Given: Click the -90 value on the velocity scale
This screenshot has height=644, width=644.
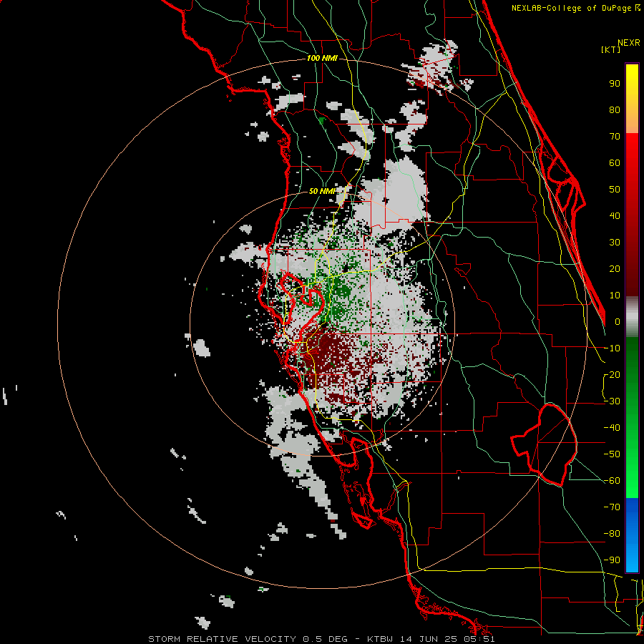Looking at the screenshot, I should (x=612, y=560).
